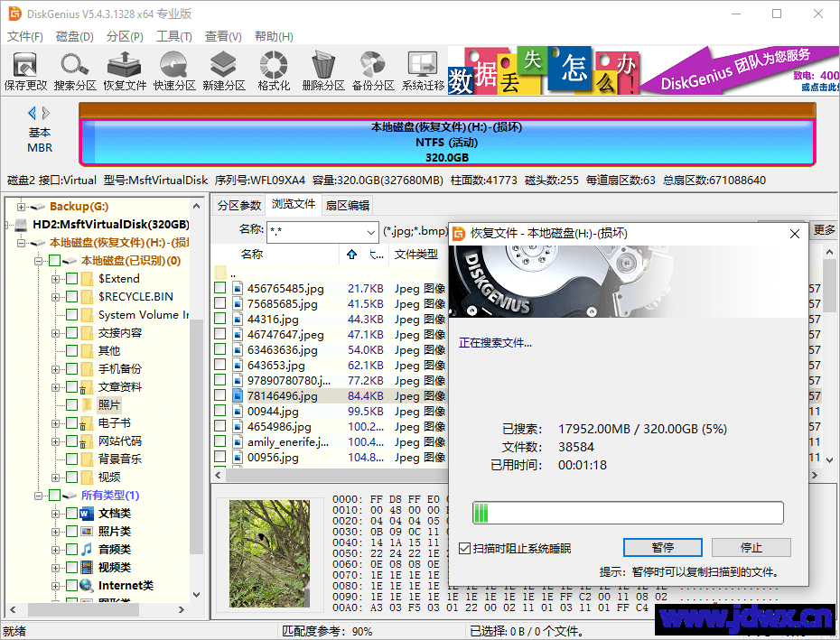Click the Backup(G:) drive icon in tree
Image resolution: width=840 pixels, height=640 pixels.
click(37, 207)
